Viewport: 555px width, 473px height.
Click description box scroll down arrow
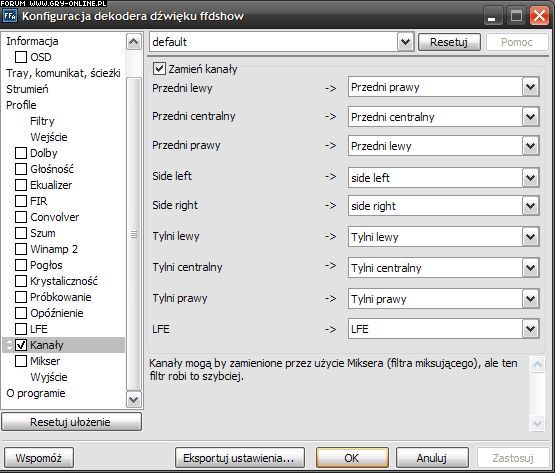coord(537,423)
